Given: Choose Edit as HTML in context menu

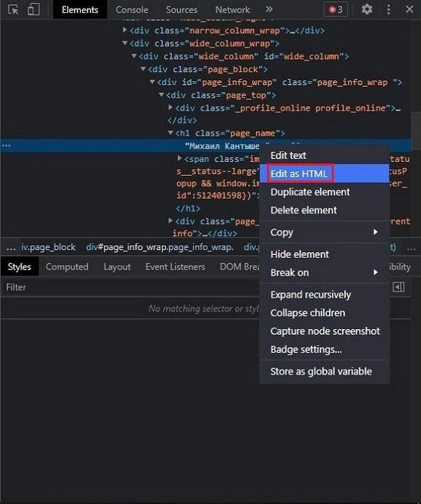Looking at the screenshot, I should click(x=324, y=174).
